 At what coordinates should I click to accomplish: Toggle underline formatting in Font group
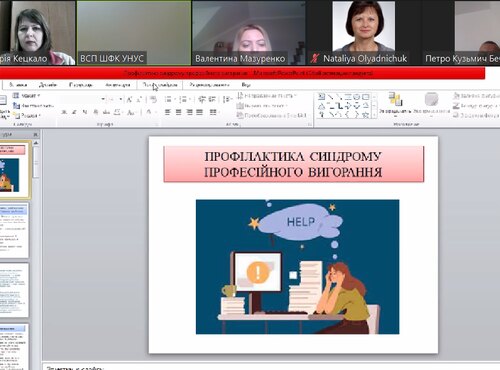pyautogui.click(x=85, y=112)
